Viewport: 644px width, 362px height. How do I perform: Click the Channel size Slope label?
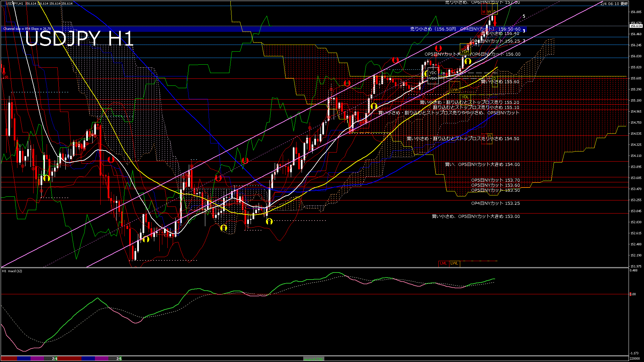pos(27,29)
